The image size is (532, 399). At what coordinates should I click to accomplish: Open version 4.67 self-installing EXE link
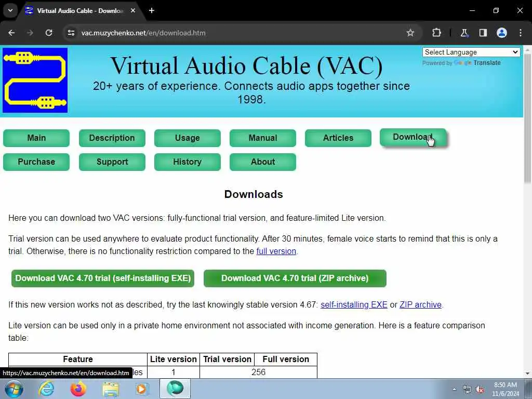tap(354, 304)
